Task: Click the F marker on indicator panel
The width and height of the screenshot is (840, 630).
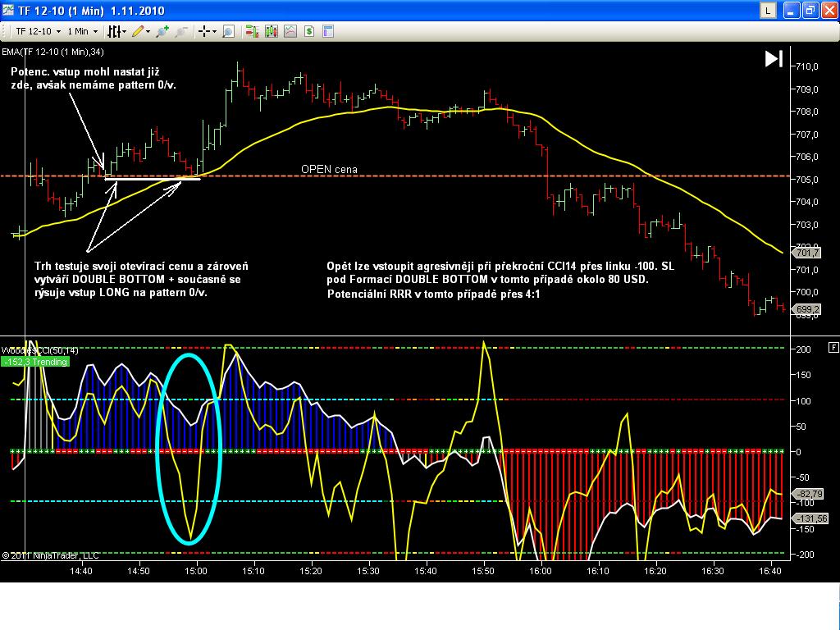Action: click(x=833, y=348)
